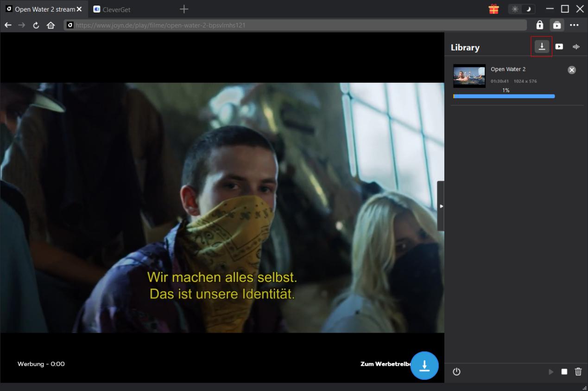Stop all downloads with the square button
588x391 pixels.
tap(564, 372)
